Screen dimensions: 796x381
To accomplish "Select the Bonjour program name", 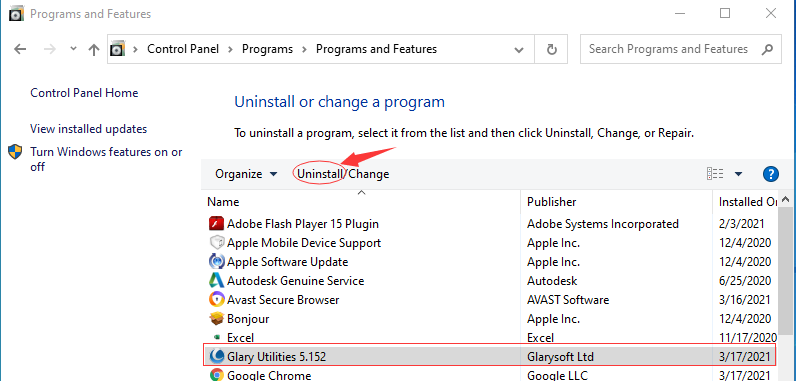I will tap(248, 319).
